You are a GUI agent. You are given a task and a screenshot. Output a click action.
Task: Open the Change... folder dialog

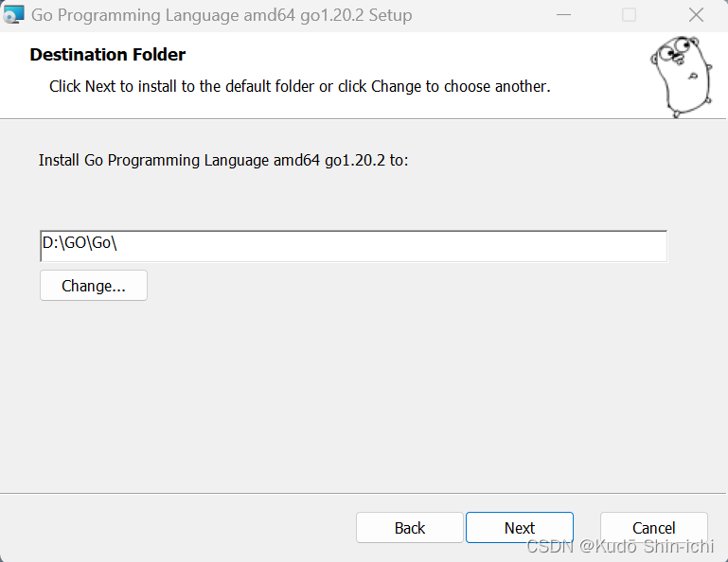coord(93,286)
